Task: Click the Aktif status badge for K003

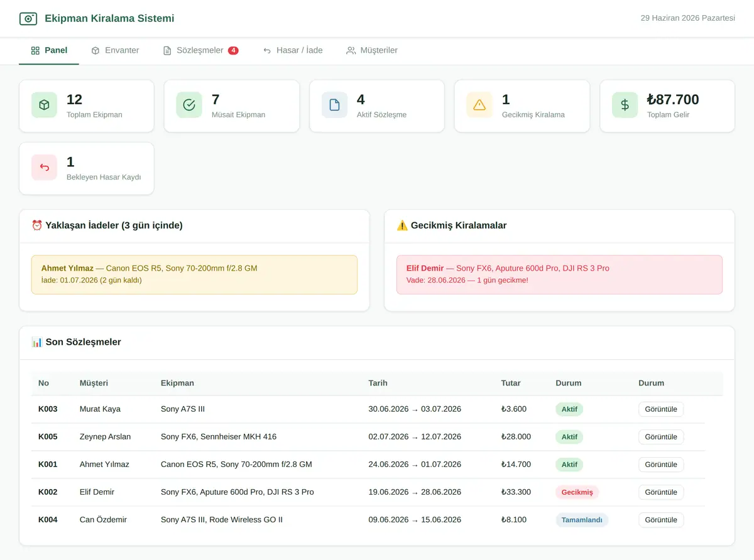Action: (x=569, y=409)
